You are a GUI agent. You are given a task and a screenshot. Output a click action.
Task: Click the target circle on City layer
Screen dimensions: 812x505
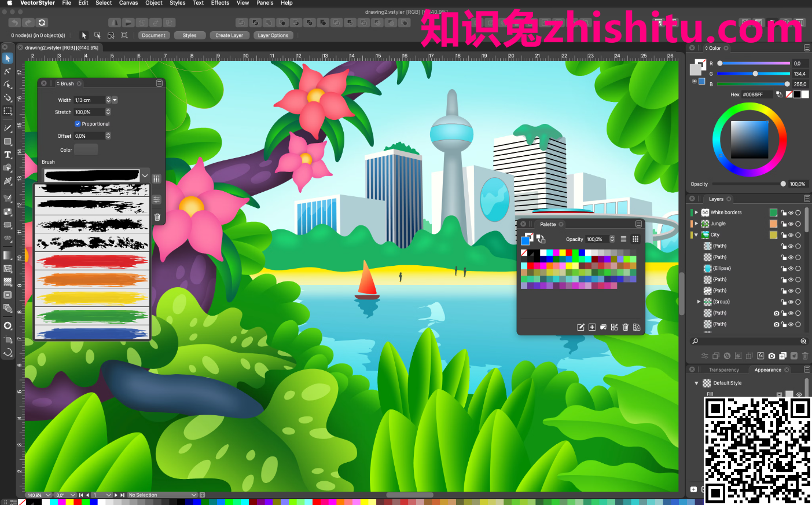click(798, 235)
